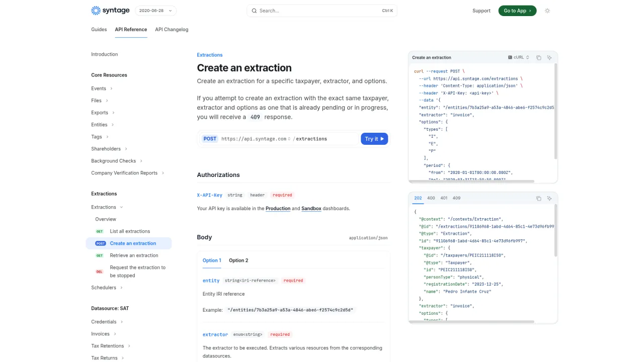
Task: Click the AI sparkle icon on response panel
Action: [549, 199]
